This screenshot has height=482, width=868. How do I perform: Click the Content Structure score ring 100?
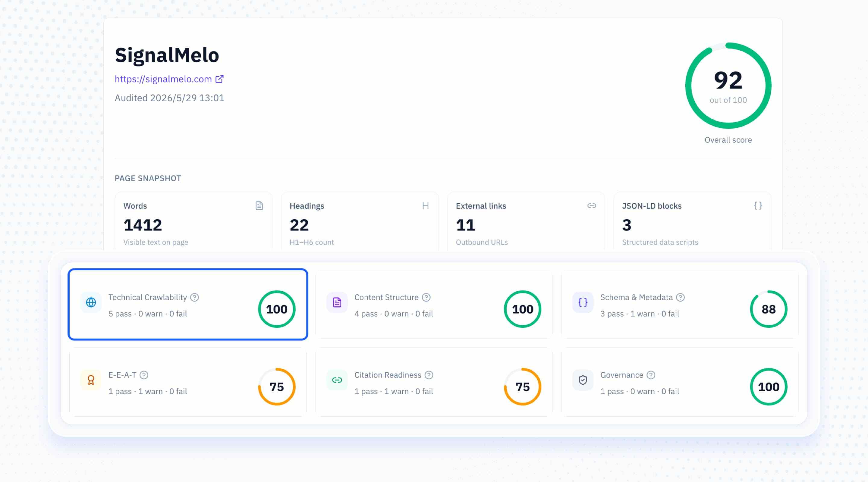click(523, 309)
